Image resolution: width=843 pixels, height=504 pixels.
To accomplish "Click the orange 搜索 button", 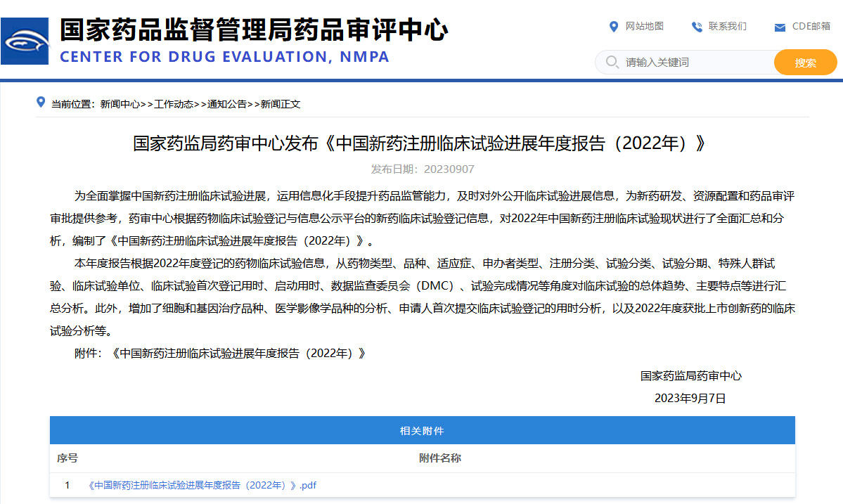I will [805, 63].
